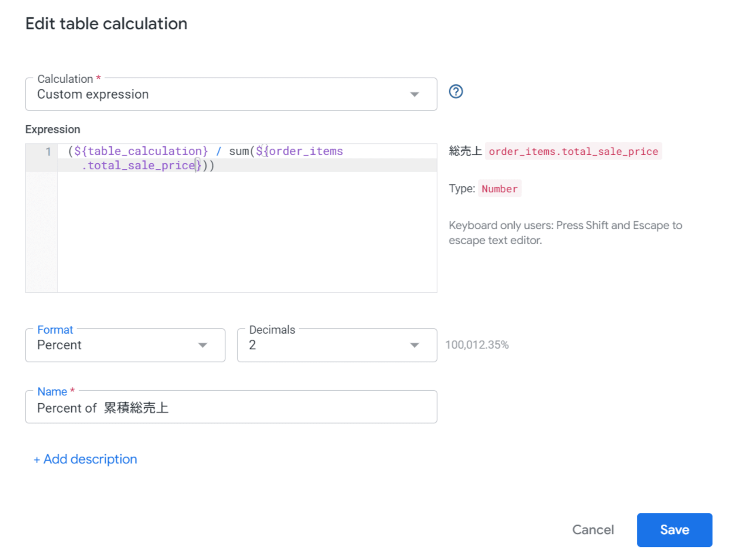Open the help question mark icon
Screen dimensions: 739x560
pos(456,92)
